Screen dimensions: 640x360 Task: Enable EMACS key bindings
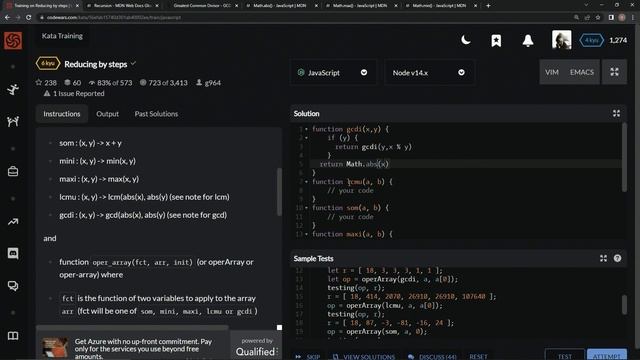point(582,72)
